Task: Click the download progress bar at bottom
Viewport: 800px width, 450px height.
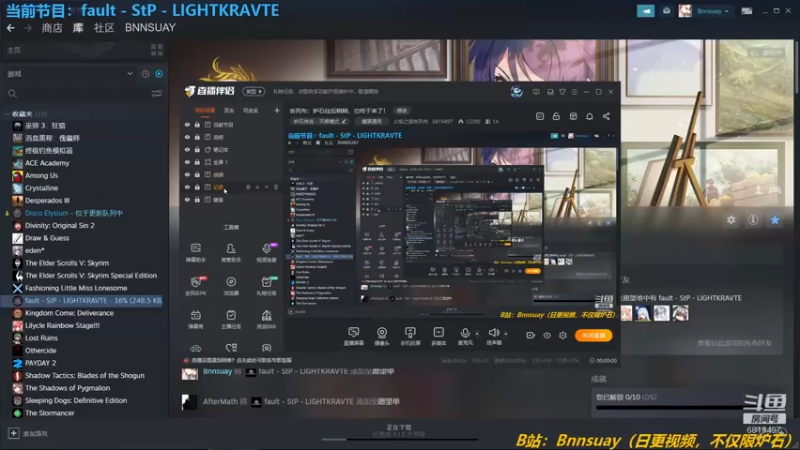Action: point(399,439)
